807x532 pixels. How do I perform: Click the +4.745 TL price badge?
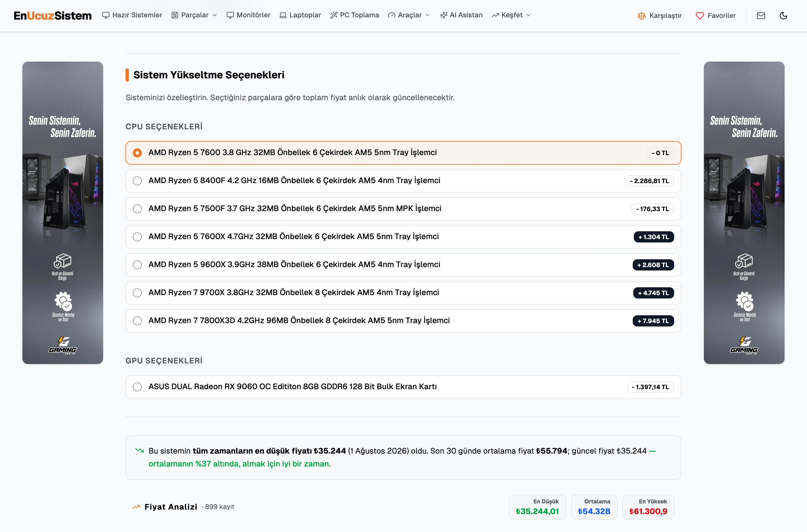pos(653,293)
